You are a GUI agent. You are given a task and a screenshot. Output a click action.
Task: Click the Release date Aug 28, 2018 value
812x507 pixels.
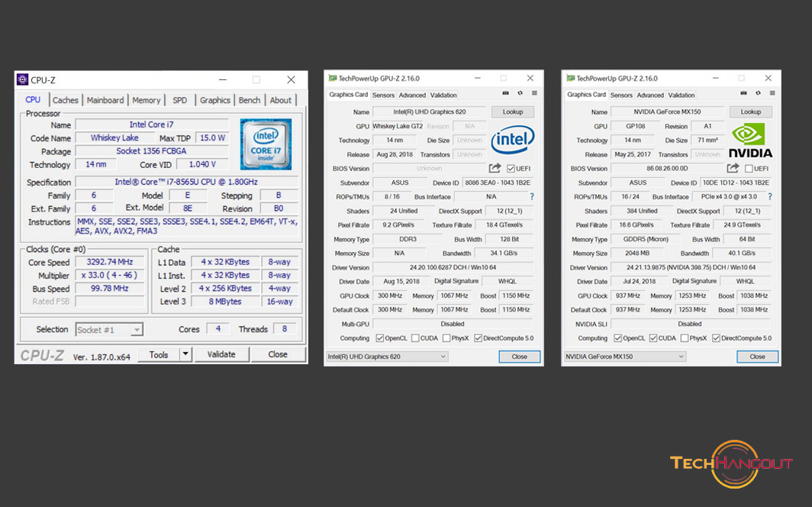point(395,154)
